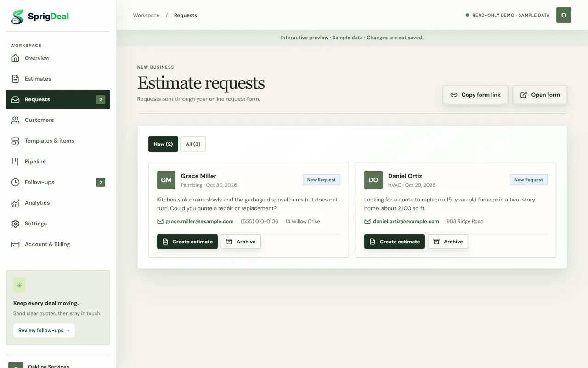
Task: Click the GM avatar for Grace Miller
Action: (x=166, y=180)
